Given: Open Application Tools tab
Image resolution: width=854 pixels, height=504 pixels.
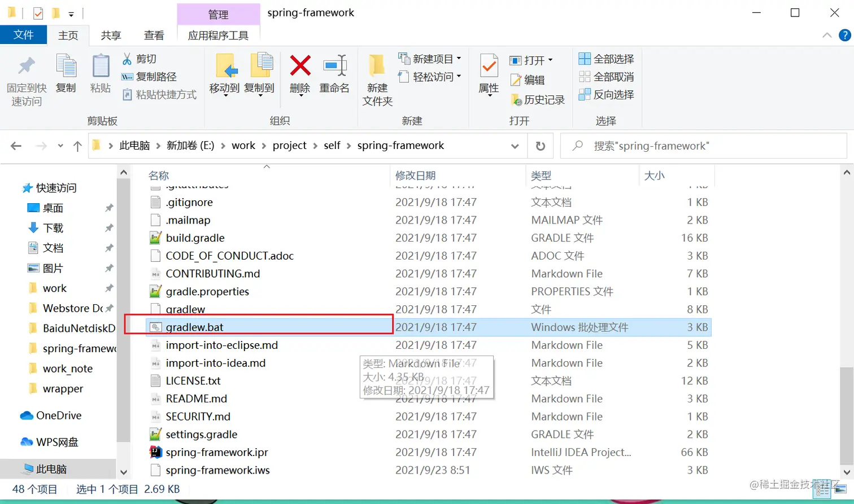Looking at the screenshot, I should 218,35.
